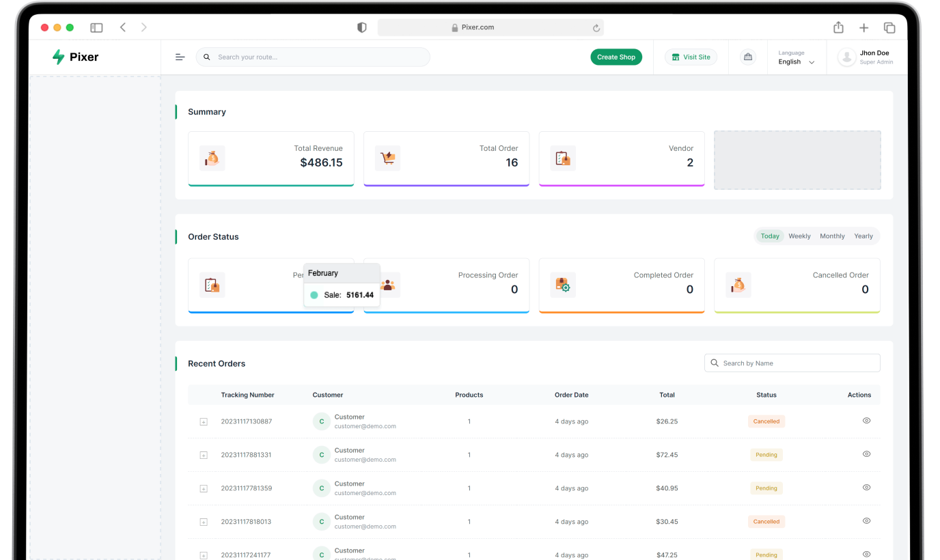940x560 pixels.
Task: View details of order 20231117781359 eye icon
Action: coord(866,488)
